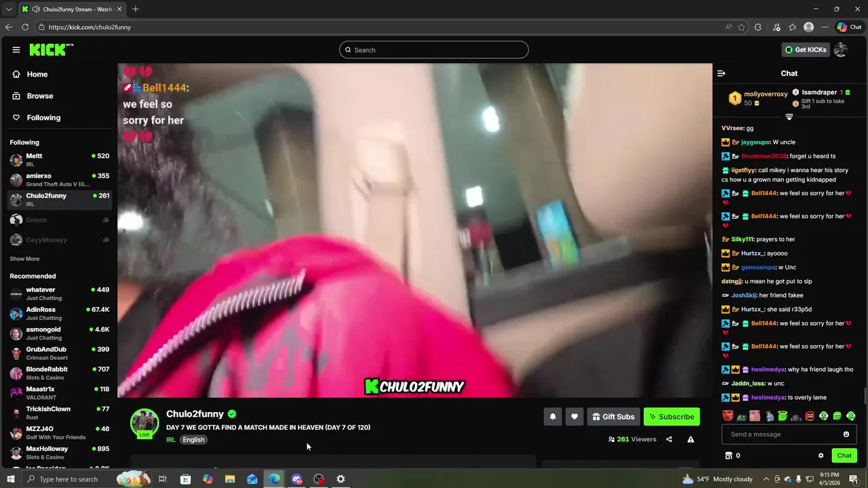Add page to favorites star
Viewport: 868px width, 488px height.
coord(741,27)
